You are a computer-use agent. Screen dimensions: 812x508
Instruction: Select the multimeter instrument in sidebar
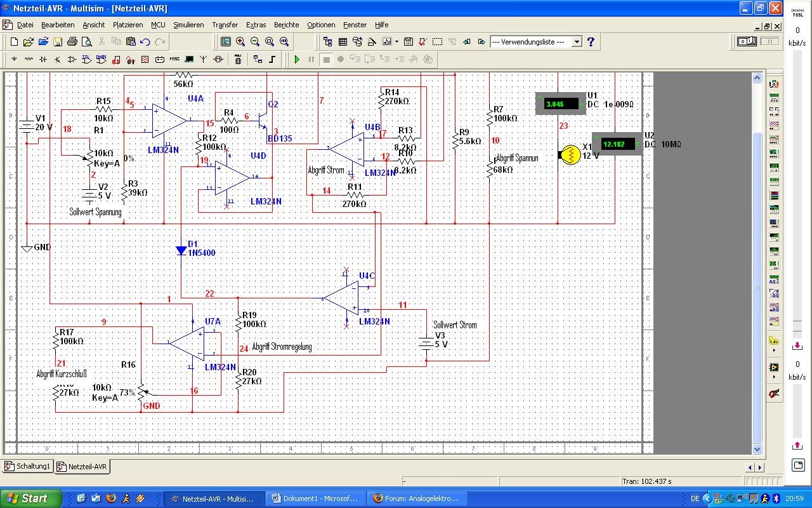click(x=774, y=84)
